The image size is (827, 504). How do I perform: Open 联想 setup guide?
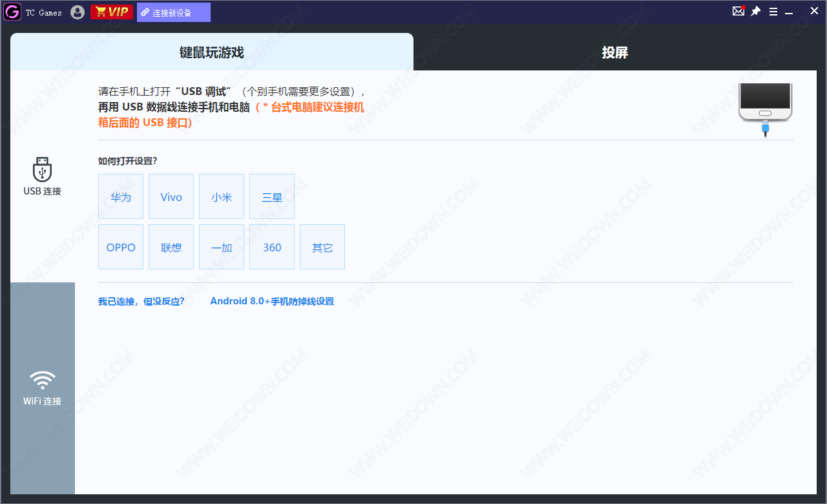click(171, 247)
